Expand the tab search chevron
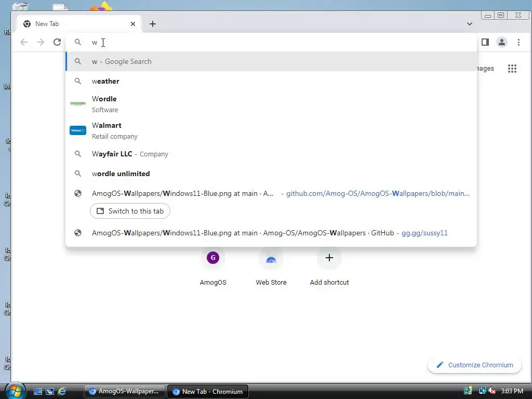 pos(470,24)
